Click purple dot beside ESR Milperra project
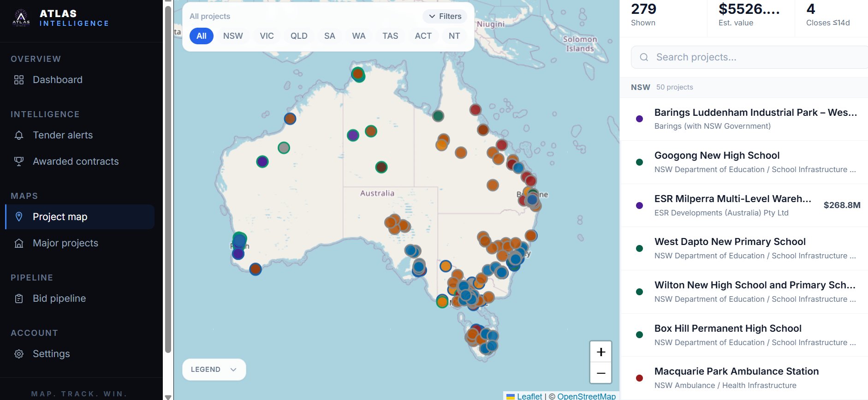This screenshot has width=868, height=400. (x=639, y=205)
